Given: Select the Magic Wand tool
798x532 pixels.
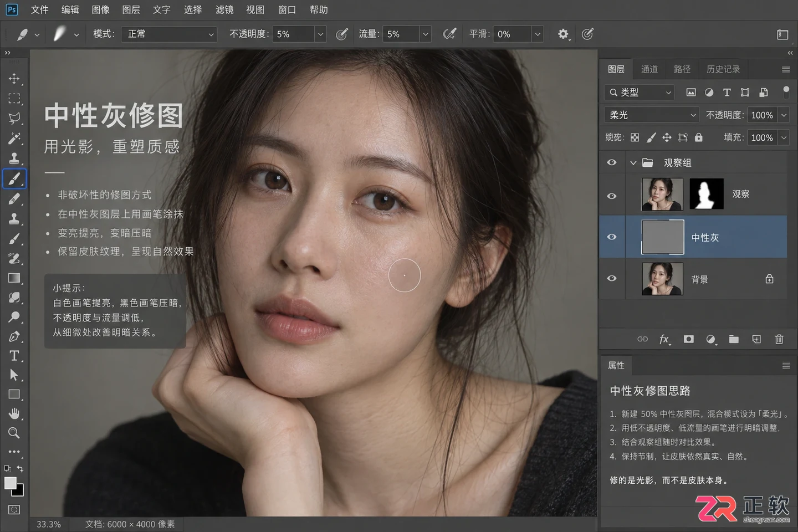Looking at the screenshot, I should [x=14, y=138].
